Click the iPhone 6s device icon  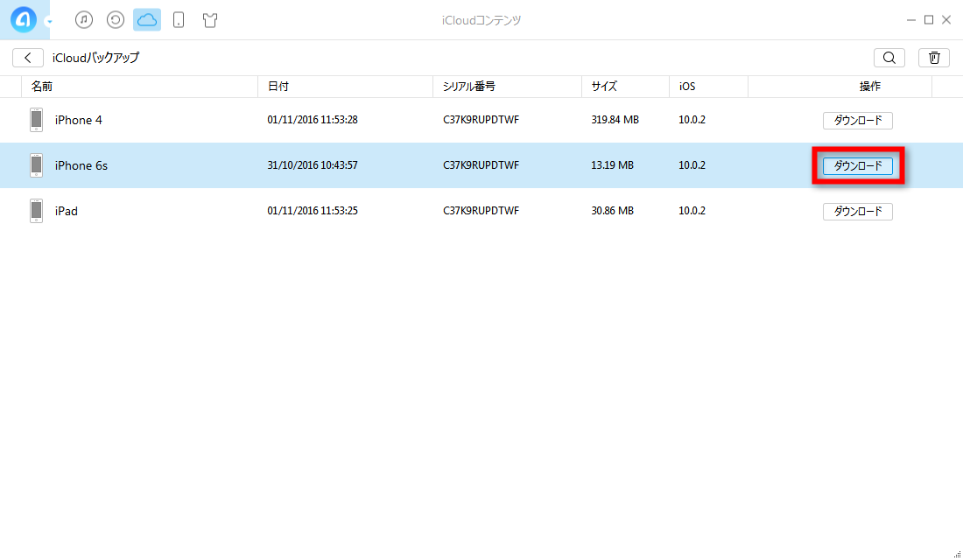36,165
